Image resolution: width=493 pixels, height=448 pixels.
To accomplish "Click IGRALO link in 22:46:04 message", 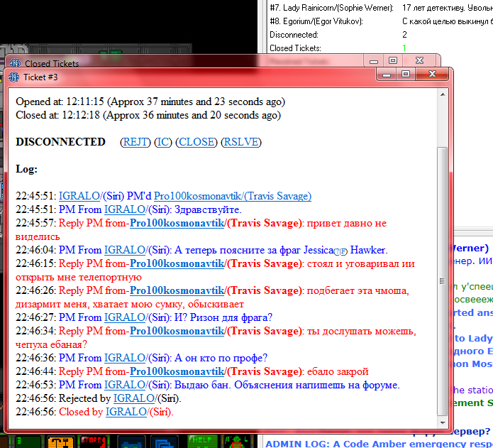I will coord(125,250).
